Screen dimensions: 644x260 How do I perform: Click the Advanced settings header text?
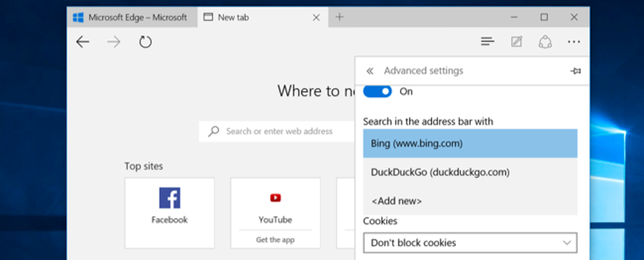click(424, 71)
